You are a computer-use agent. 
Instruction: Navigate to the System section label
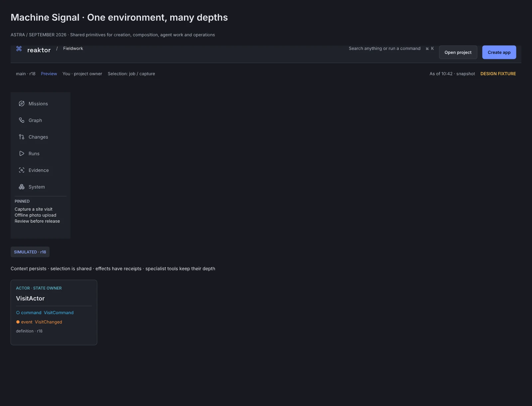[x=37, y=187]
